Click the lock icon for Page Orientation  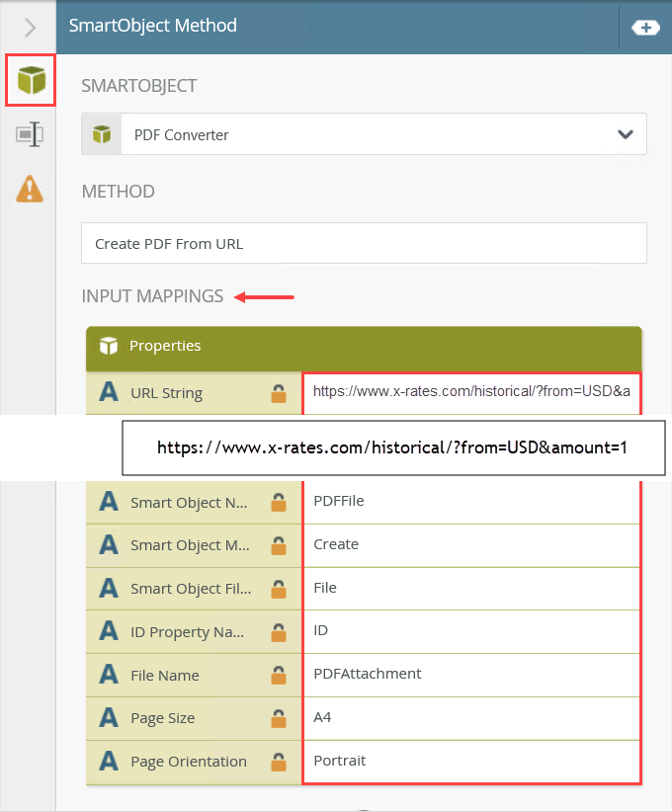coord(279,762)
